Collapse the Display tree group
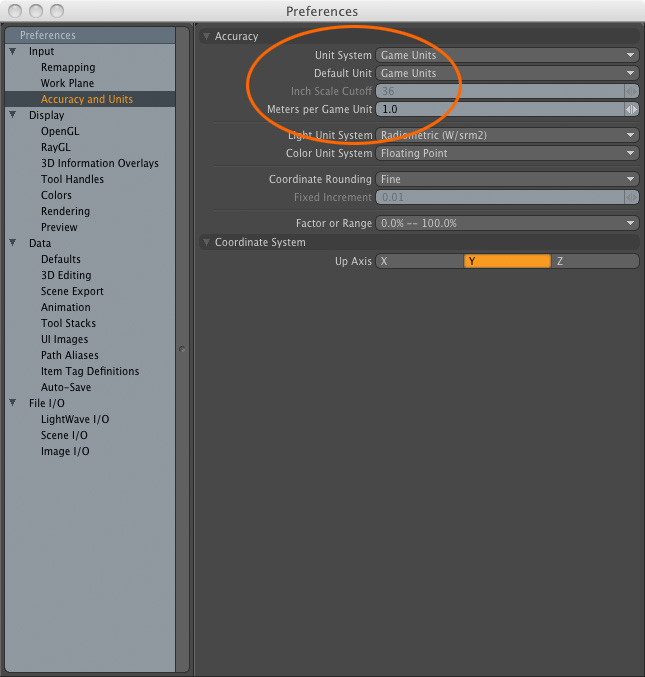Image resolution: width=645 pixels, height=677 pixels. 13,115
